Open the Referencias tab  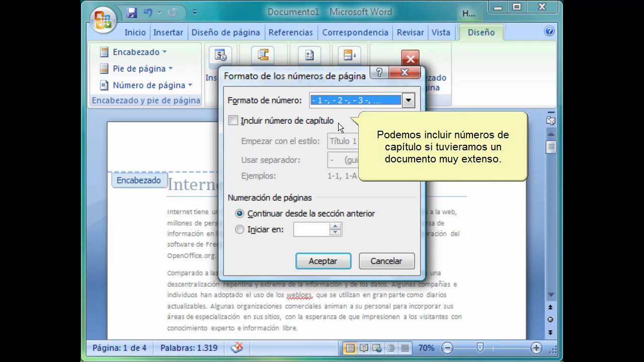290,32
